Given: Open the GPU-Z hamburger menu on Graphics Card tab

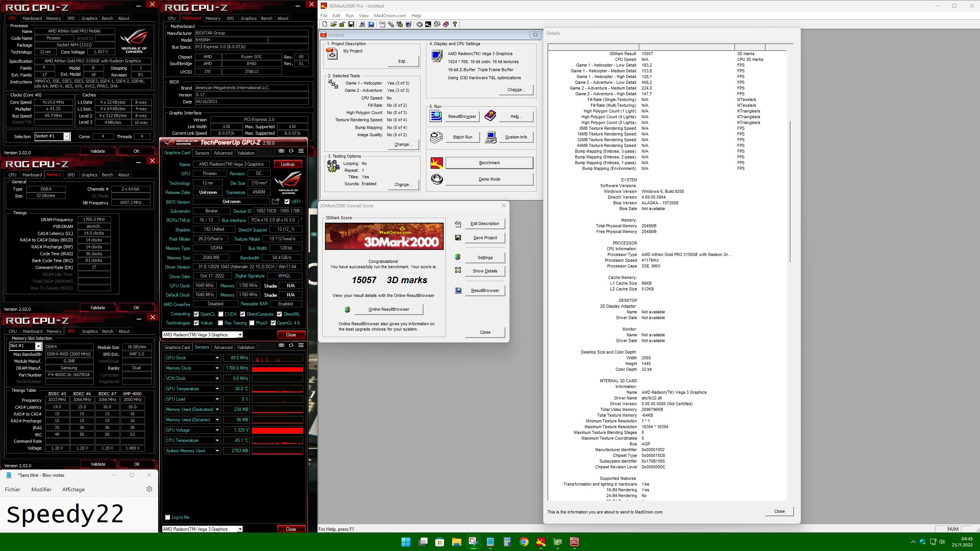Looking at the screenshot, I should pos(301,151).
